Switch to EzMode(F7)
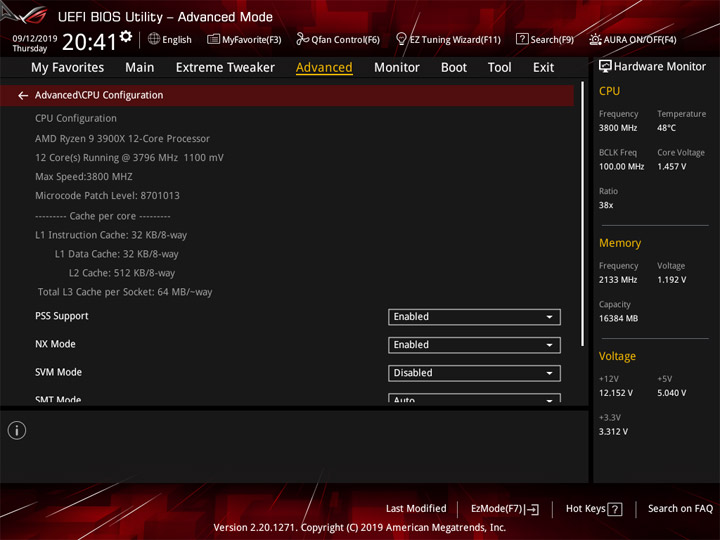This screenshot has height=540, width=720. point(505,509)
